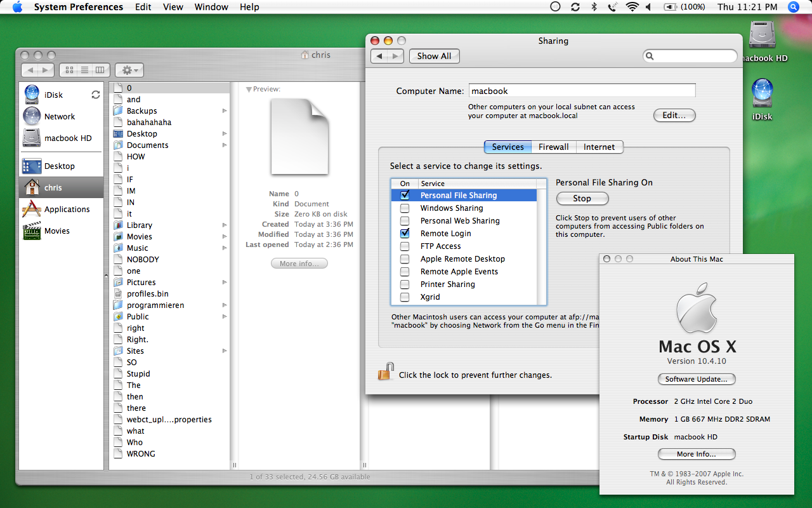Switch to Firewall tab
The image size is (812, 508).
(x=554, y=147)
